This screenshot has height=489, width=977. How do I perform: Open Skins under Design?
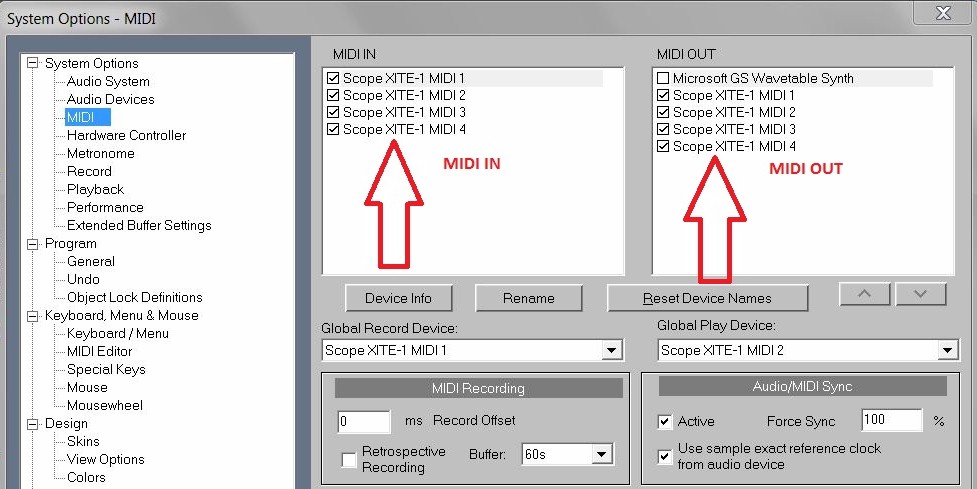(83, 442)
